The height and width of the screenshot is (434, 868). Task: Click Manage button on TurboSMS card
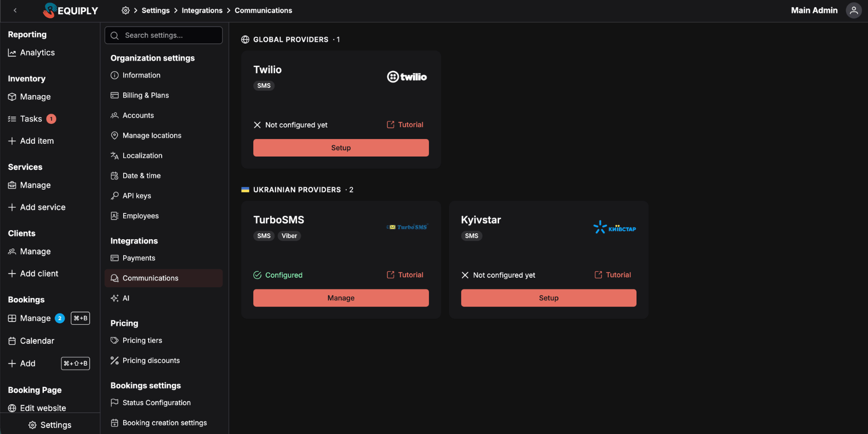coord(341,298)
